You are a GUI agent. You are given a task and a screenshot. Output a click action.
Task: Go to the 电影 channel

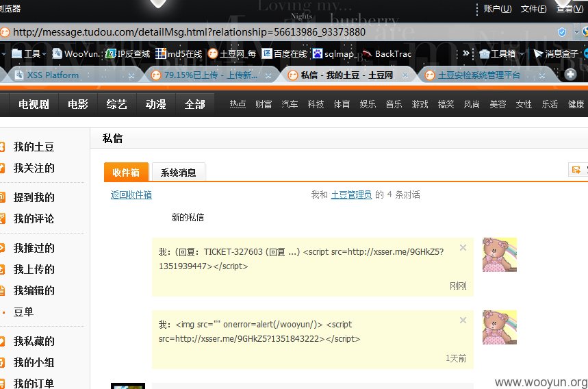point(78,104)
